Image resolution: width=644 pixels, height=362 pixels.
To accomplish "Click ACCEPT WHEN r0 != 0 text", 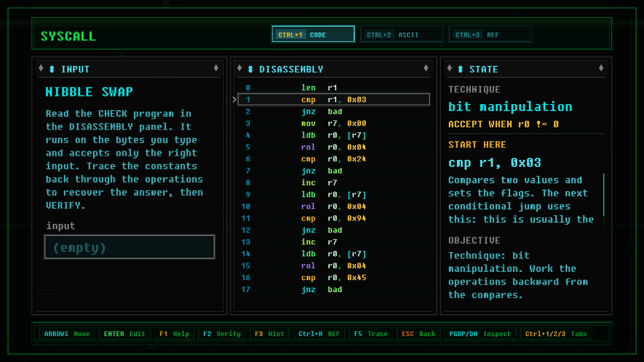I will pos(504,124).
